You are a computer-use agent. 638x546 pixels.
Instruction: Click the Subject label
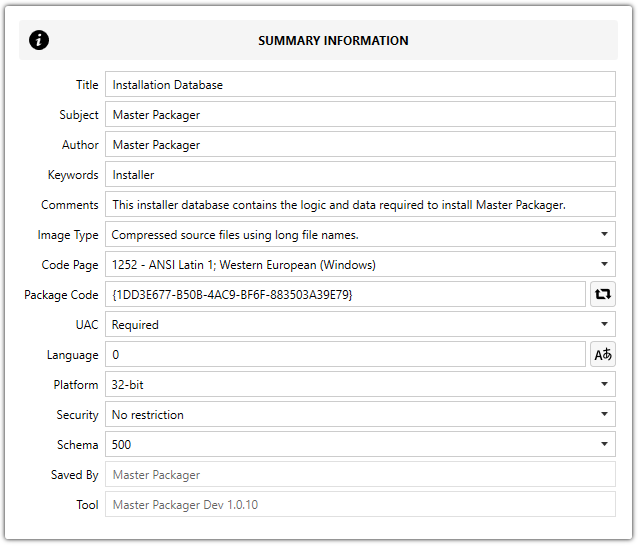click(79, 115)
